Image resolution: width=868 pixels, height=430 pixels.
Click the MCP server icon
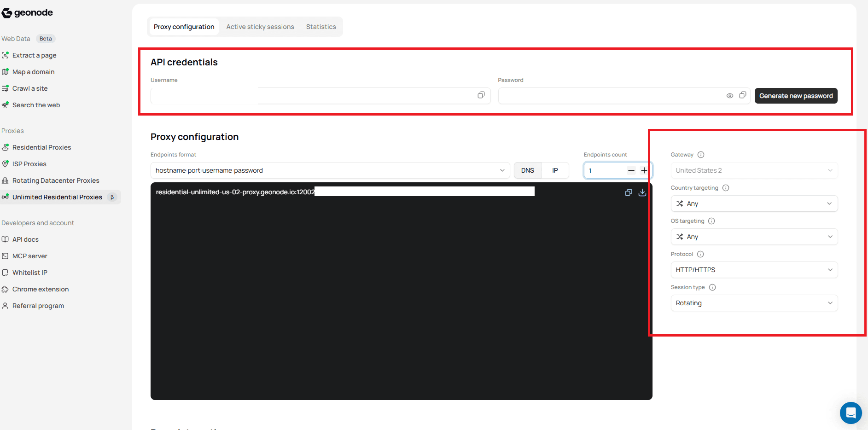pos(6,256)
